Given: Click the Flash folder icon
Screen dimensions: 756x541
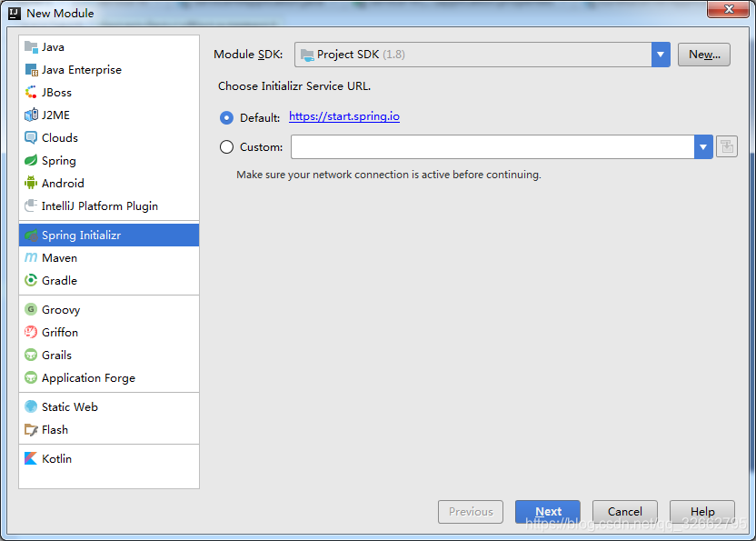Looking at the screenshot, I should click(31, 429).
